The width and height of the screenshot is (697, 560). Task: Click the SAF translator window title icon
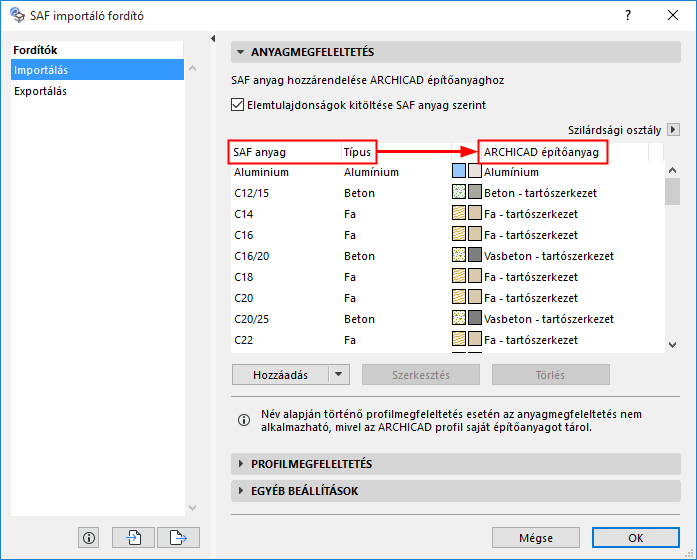(17, 15)
